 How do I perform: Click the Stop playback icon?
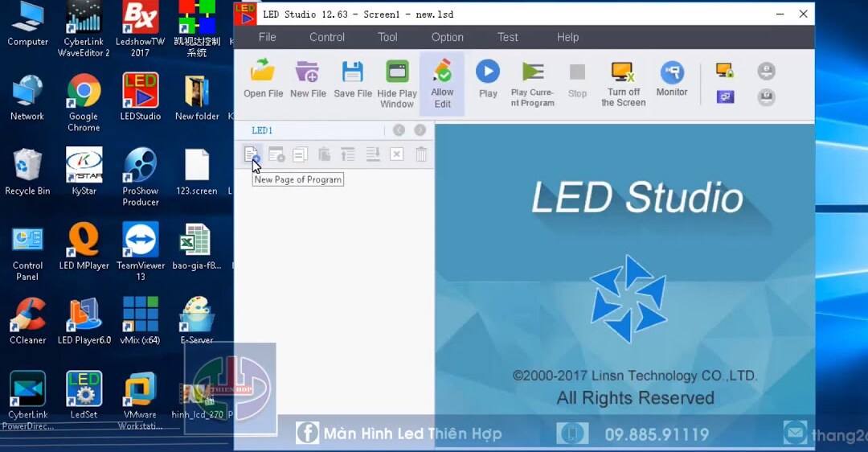(x=577, y=72)
